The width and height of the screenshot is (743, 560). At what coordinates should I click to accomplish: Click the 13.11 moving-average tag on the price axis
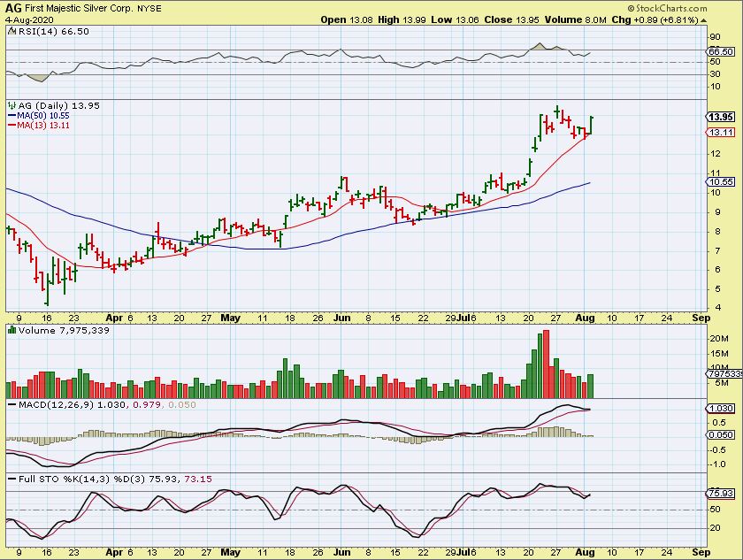(x=721, y=132)
